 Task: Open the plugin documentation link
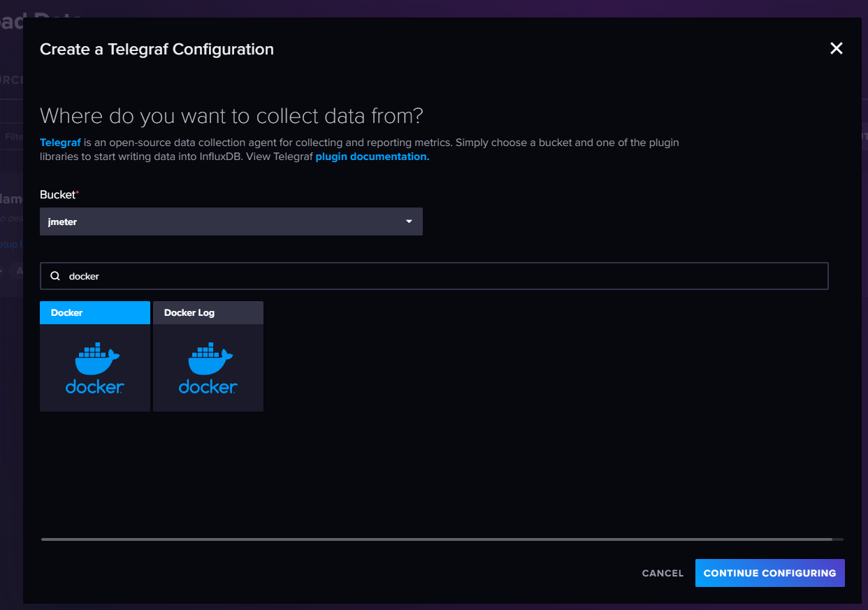pos(372,157)
